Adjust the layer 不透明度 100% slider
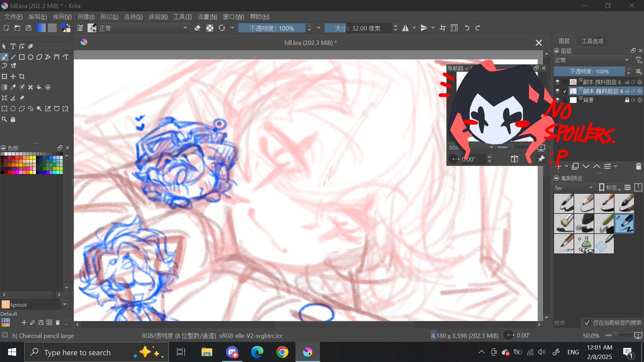The height and width of the screenshot is (362, 644). coord(589,71)
